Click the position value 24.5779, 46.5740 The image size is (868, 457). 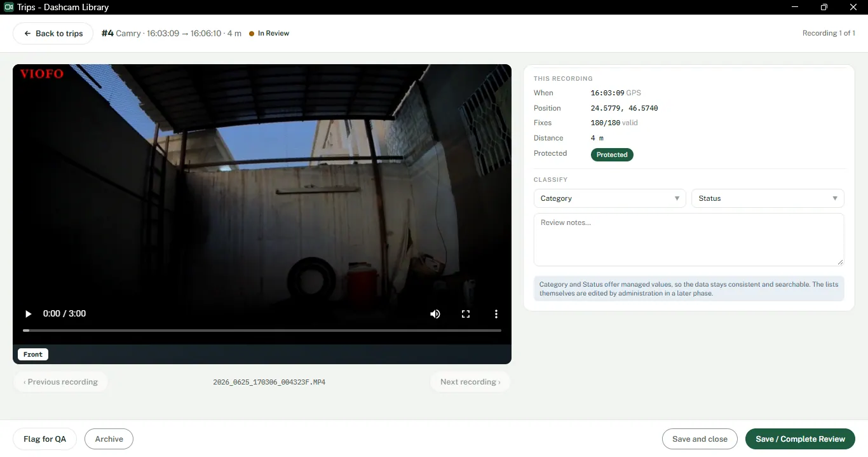(625, 108)
